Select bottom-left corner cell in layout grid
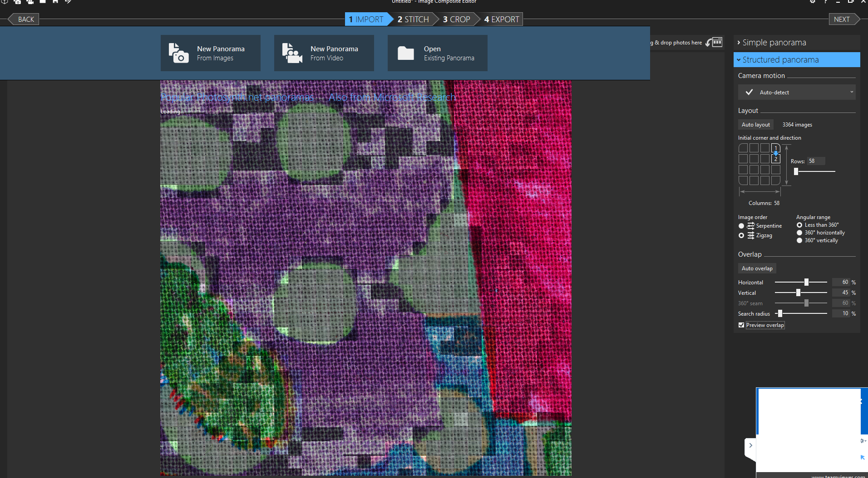This screenshot has width=868, height=478. [x=743, y=180]
